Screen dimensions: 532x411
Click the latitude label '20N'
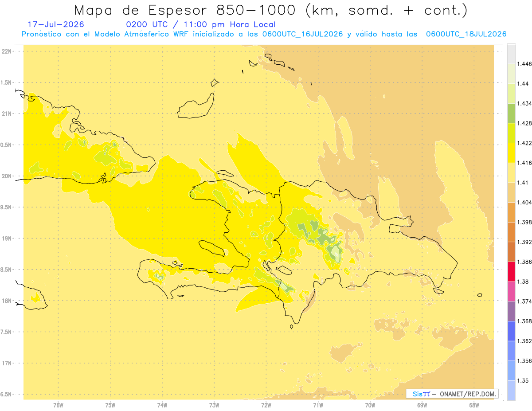click(6, 176)
